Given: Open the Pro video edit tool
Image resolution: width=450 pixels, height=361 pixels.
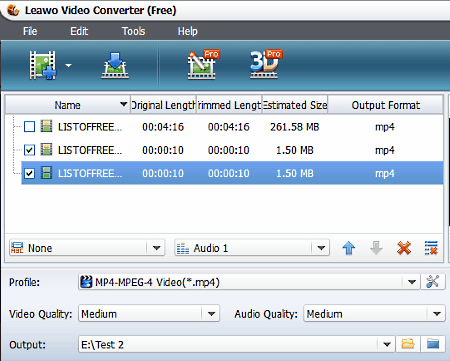Looking at the screenshot, I should point(203,64).
